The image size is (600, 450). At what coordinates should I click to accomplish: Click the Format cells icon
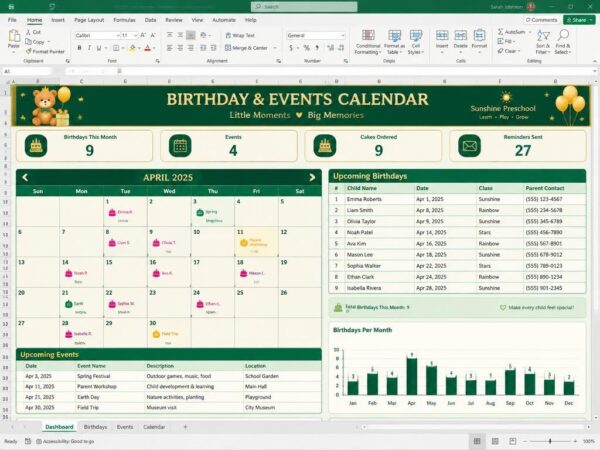pyautogui.click(x=479, y=36)
